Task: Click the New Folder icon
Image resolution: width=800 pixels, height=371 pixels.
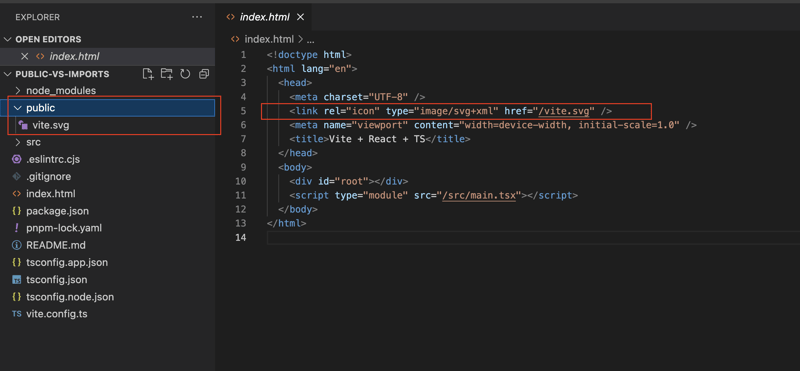Action: 166,74
